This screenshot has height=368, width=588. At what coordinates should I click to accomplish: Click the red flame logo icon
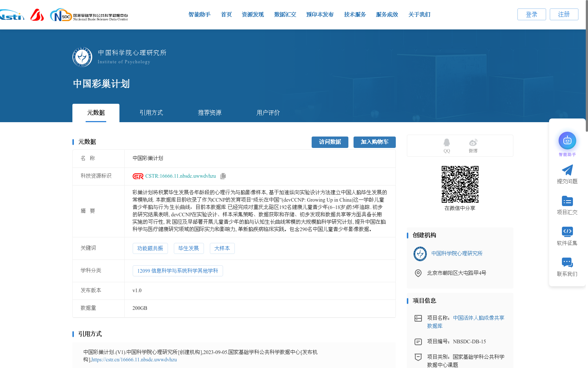(37, 15)
